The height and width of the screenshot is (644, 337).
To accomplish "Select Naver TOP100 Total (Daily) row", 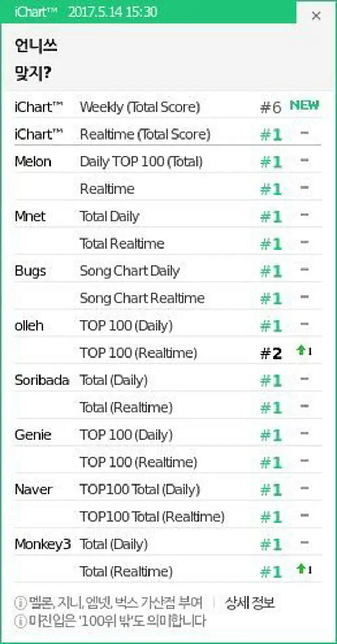I will pyautogui.click(x=168, y=490).
